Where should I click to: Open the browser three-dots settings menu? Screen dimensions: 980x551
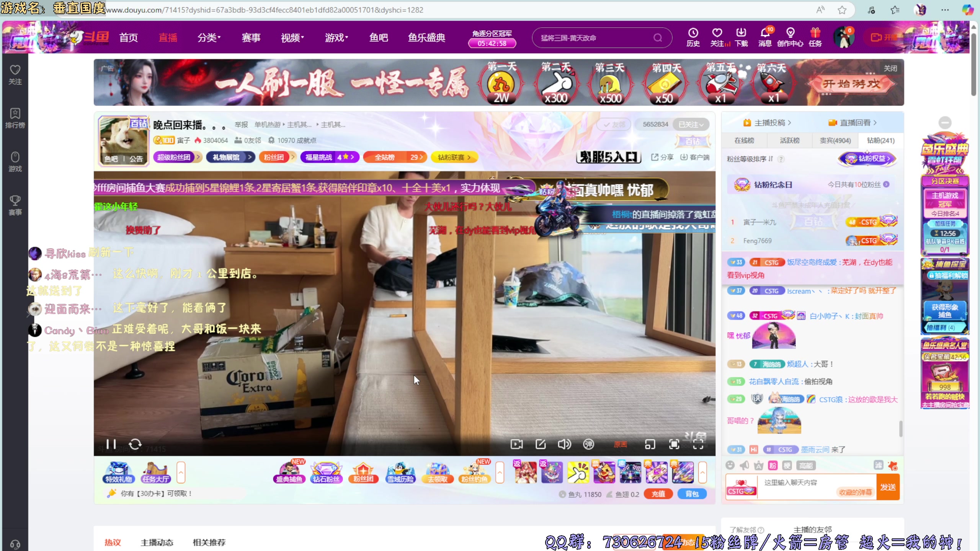point(945,10)
